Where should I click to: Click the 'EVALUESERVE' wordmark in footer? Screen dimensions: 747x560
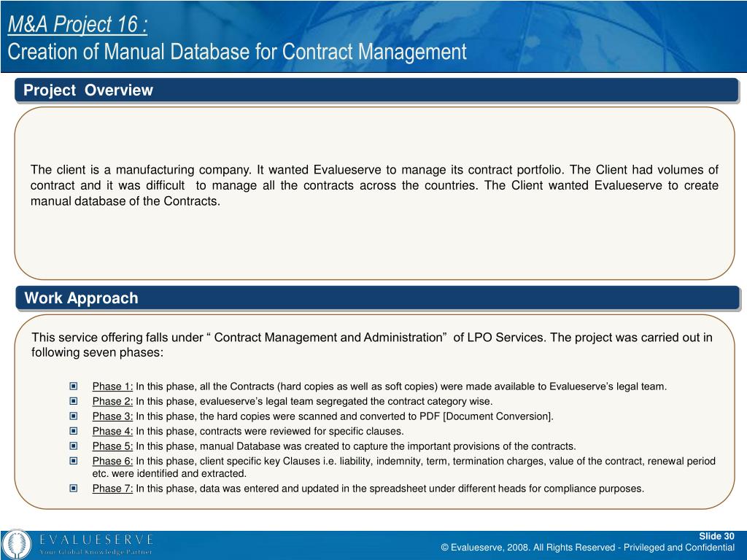coord(96,540)
